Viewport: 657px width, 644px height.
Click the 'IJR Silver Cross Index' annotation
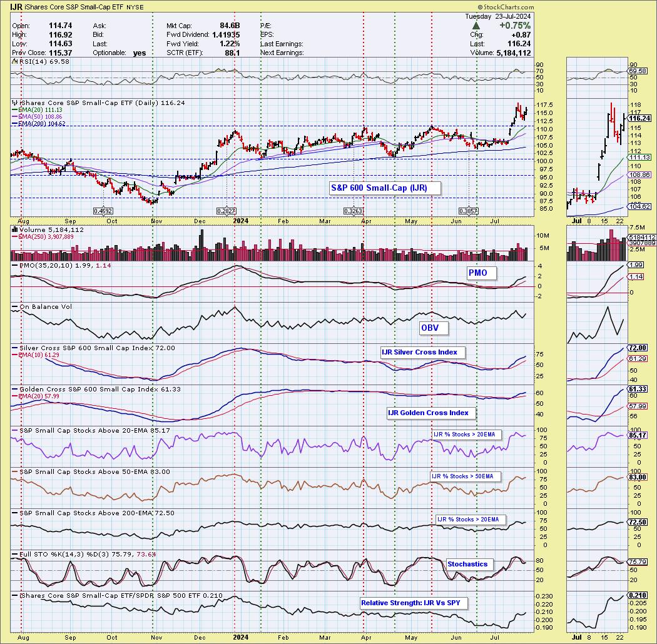click(x=423, y=352)
